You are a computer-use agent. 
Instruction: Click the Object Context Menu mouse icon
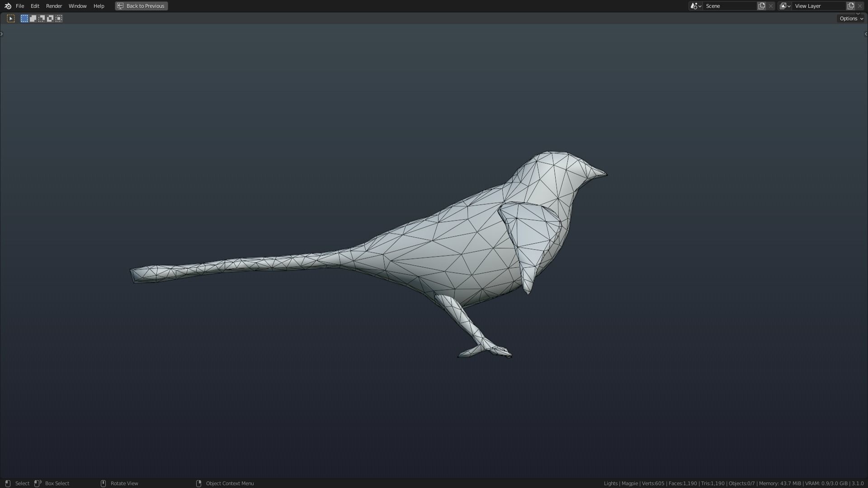198,483
